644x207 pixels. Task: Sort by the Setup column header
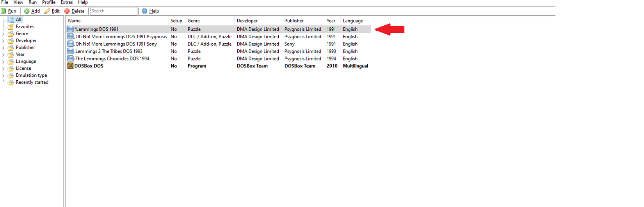pyautogui.click(x=176, y=21)
